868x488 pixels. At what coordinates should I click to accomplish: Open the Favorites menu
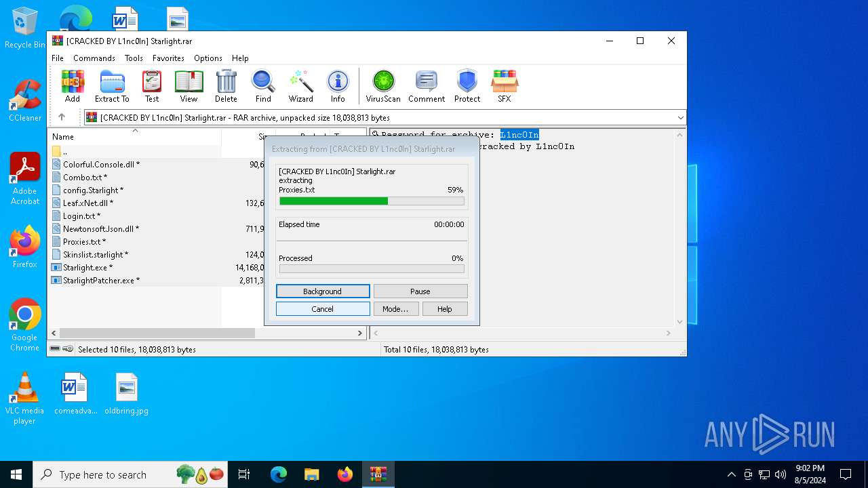[x=168, y=58]
